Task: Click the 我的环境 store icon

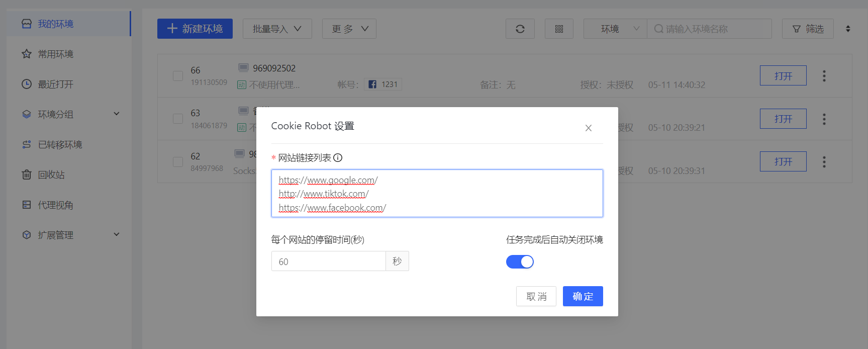Action: click(27, 24)
